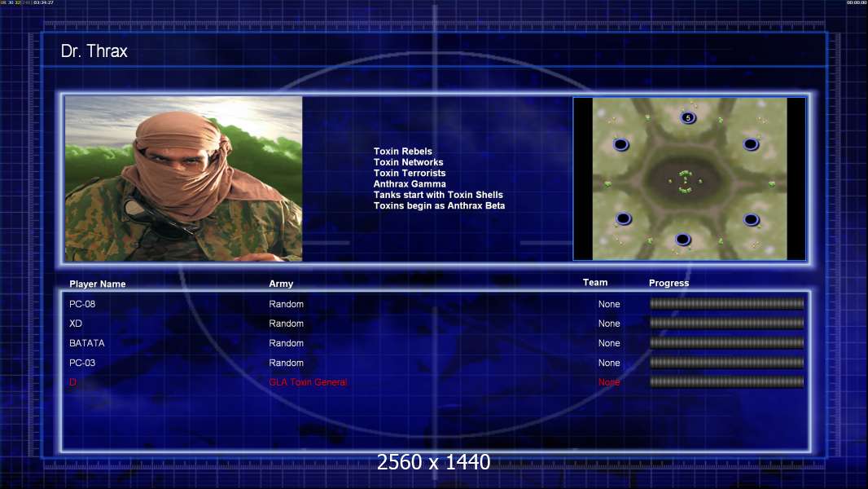Click the Random army for PC-08
The image size is (868, 489).
tap(286, 304)
